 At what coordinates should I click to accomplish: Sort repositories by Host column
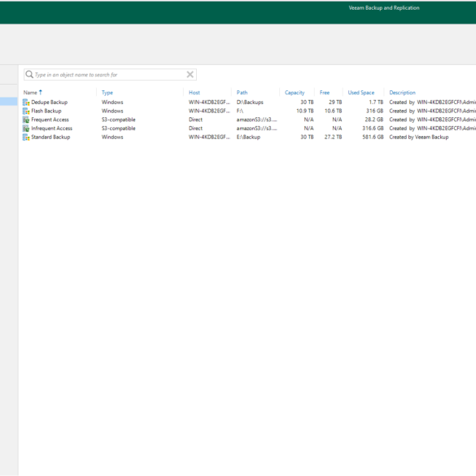[194, 93]
